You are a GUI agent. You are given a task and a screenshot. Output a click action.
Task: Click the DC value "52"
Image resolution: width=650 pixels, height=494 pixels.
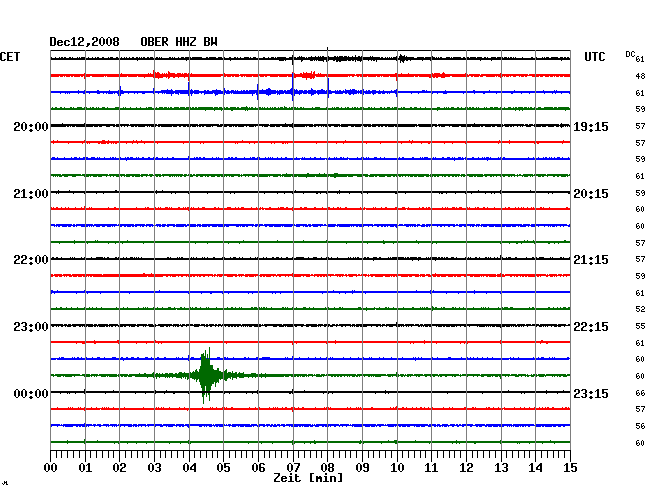click(640, 309)
